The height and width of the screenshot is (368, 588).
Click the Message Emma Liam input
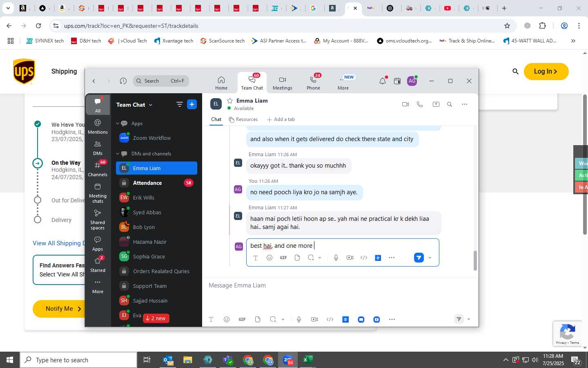tap(340, 285)
